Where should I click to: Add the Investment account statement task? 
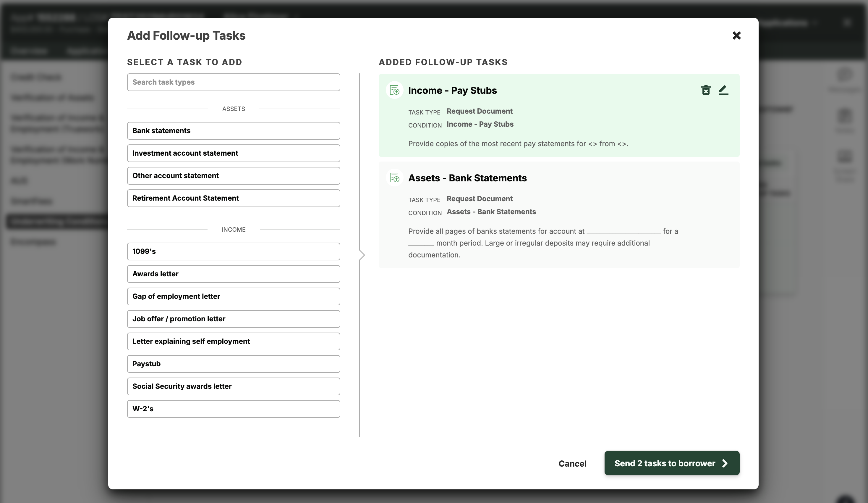point(233,153)
